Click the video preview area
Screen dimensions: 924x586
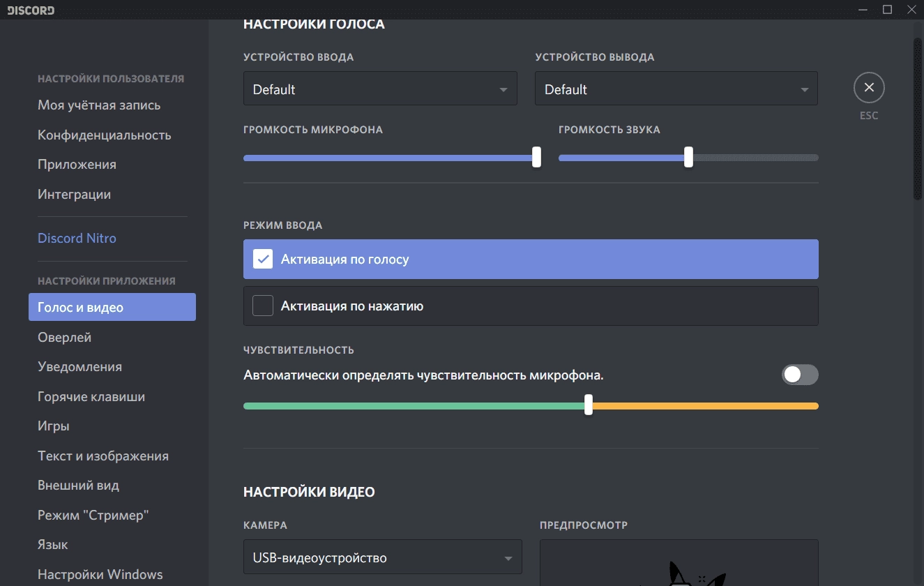pyautogui.click(x=679, y=562)
